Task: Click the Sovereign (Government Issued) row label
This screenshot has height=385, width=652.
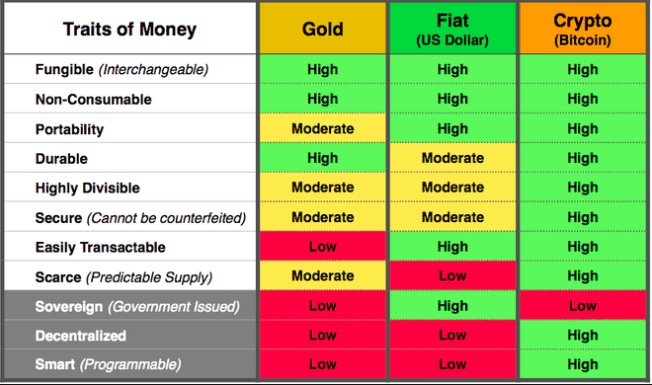Action: click(137, 306)
